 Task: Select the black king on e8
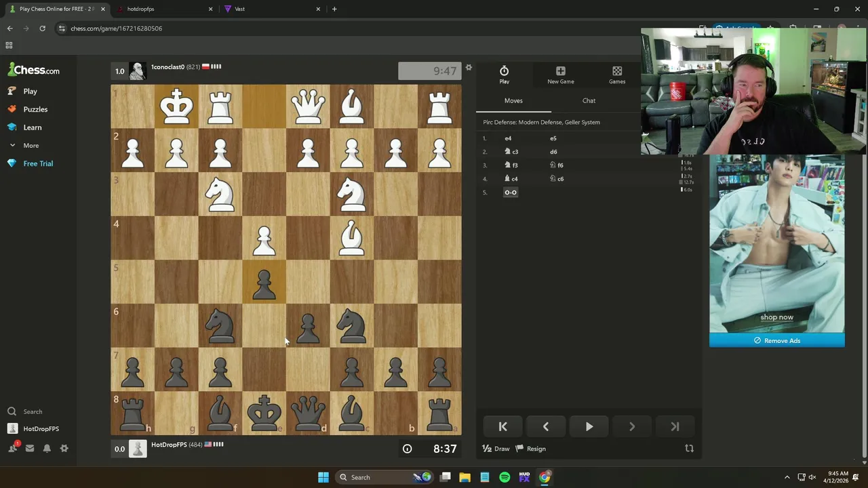click(264, 413)
